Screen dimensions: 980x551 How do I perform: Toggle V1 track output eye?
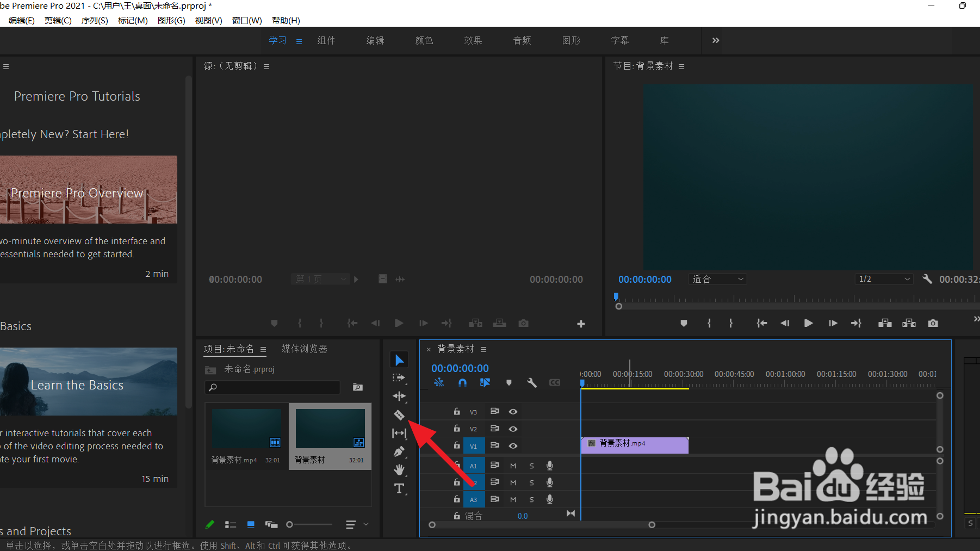(513, 445)
